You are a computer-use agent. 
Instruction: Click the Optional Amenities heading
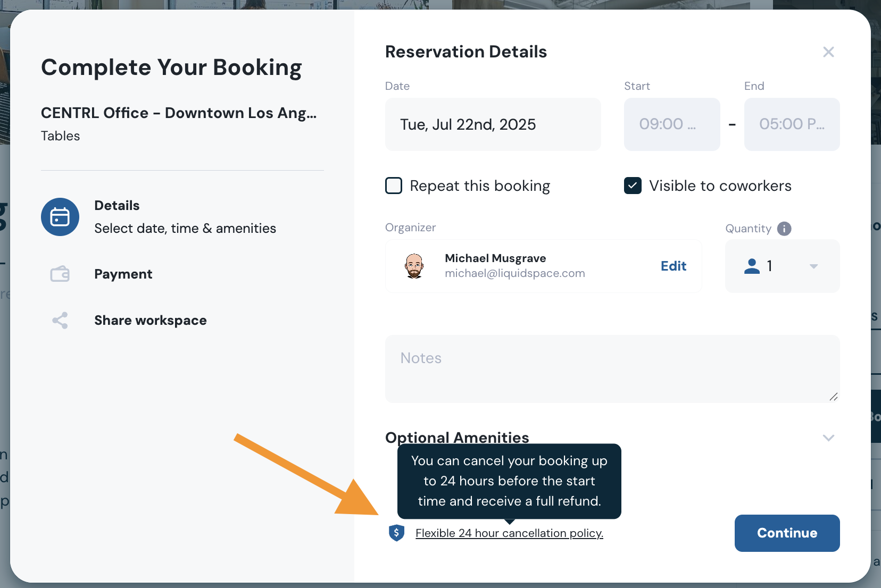pyautogui.click(x=457, y=437)
